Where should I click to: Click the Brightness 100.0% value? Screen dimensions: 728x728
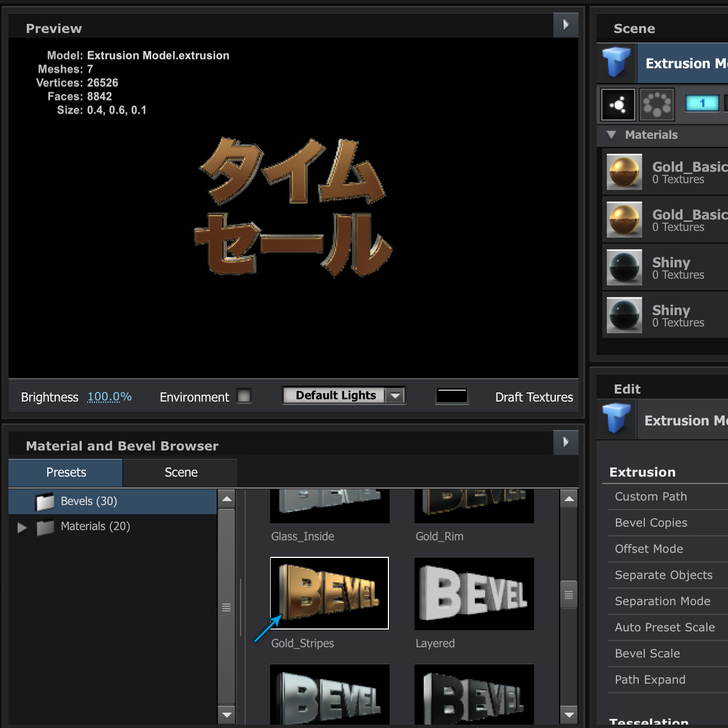109,397
